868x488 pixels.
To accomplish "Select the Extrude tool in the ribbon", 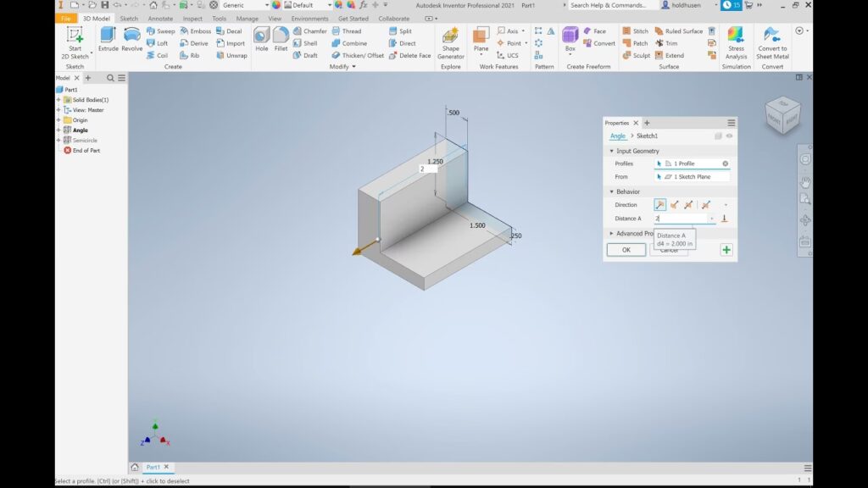I will (x=108, y=39).
